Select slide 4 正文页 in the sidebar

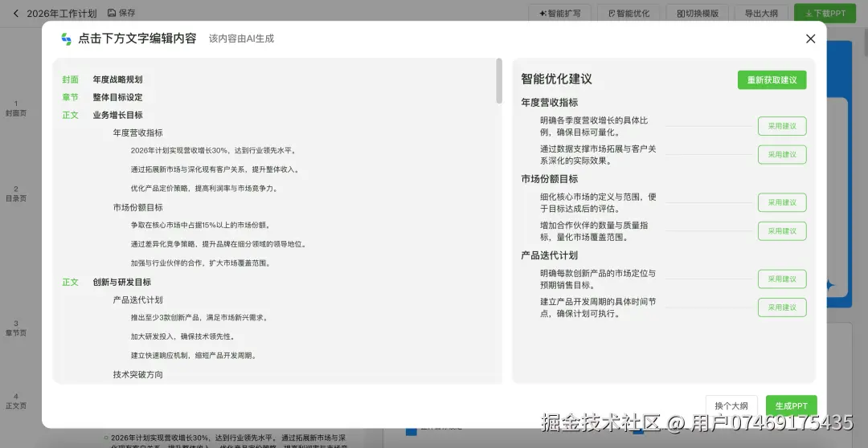(x=16, y=401)
